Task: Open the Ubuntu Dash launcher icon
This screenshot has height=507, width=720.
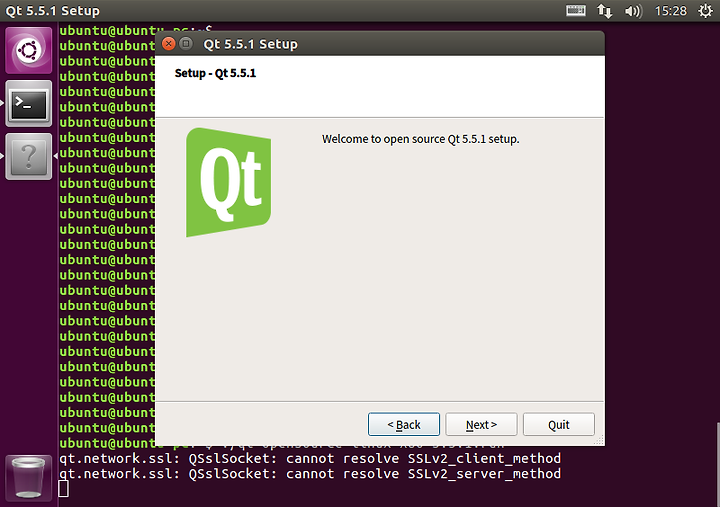Action: (x=28, y=50)
